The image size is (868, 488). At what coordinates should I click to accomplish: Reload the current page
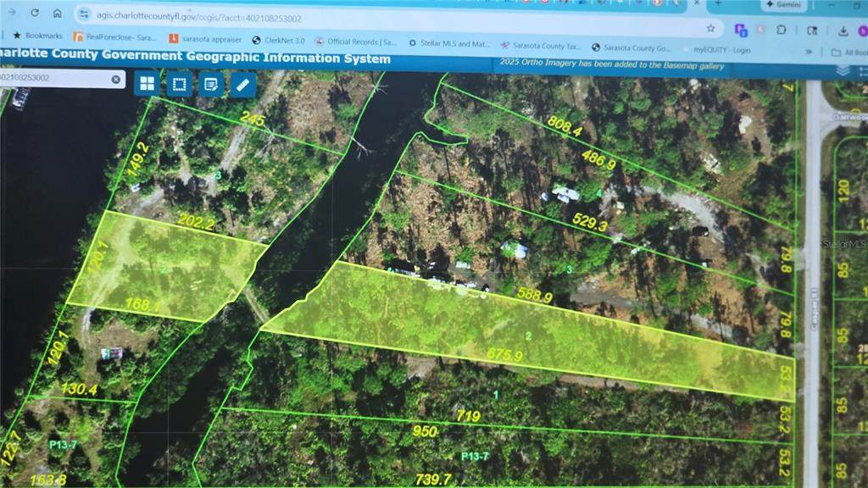pyautogui.click(x=35, y=14)
